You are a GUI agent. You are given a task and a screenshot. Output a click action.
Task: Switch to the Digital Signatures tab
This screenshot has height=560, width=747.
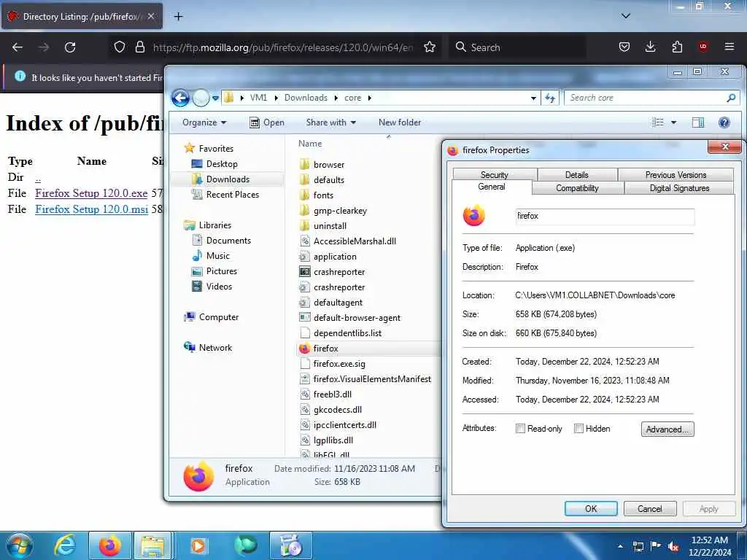(x=679, y=188)
